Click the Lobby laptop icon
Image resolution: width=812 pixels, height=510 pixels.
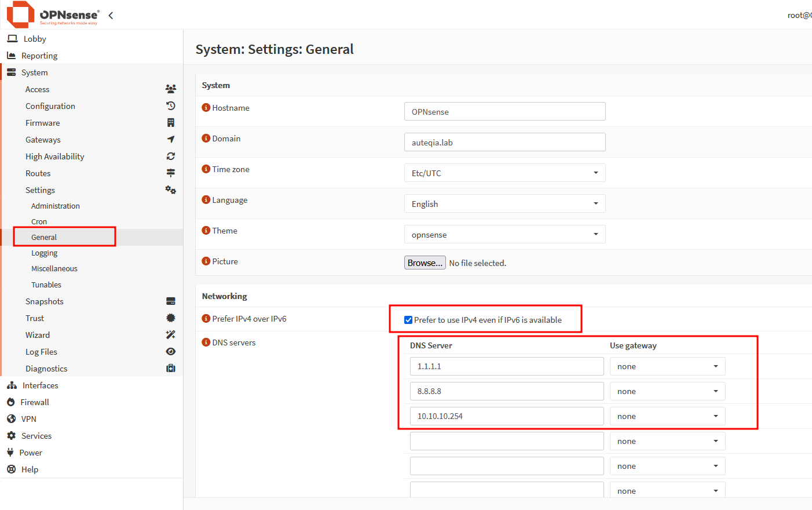click(x=12, y=39)
